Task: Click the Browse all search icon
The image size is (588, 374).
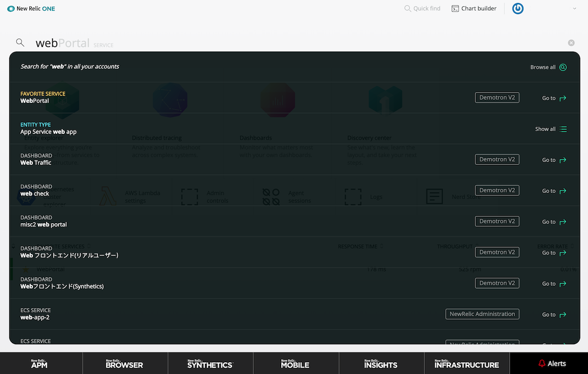Action: point(563,67)
